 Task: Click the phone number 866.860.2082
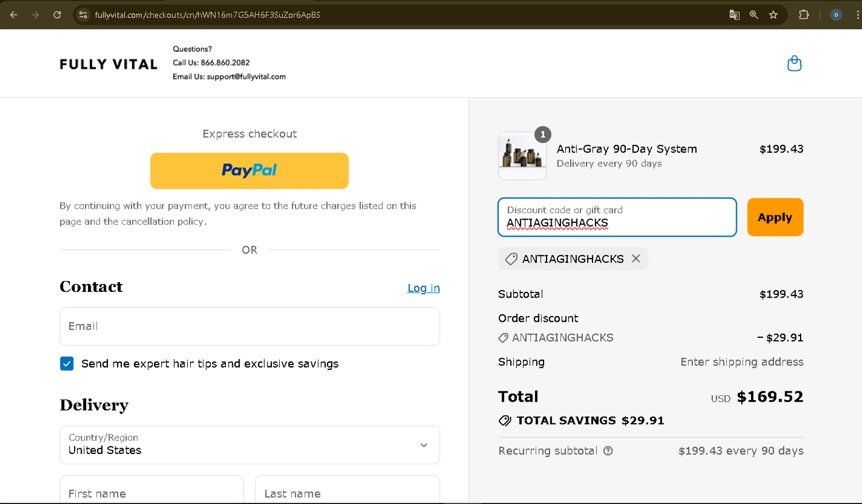[x=225, y=63]
